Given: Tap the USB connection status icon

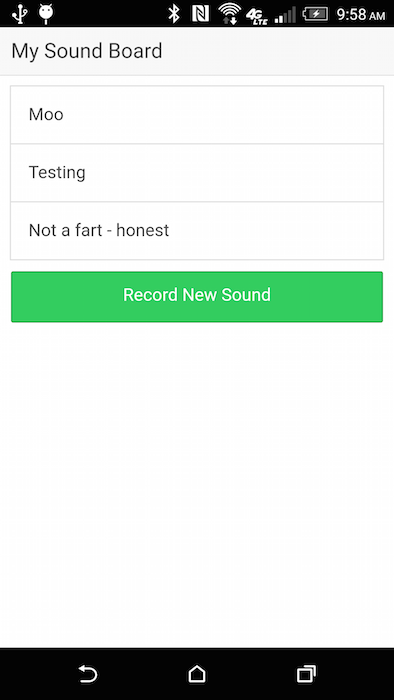Looking at the screenshot, I should coord(19,13).
